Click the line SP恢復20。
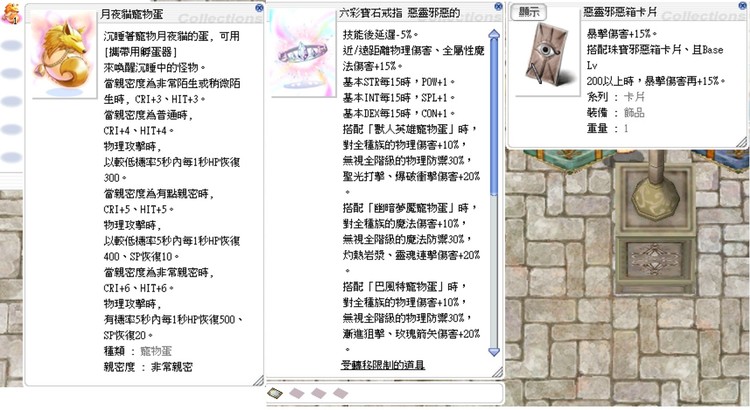The image size is (750, 410). click(128, 335)
